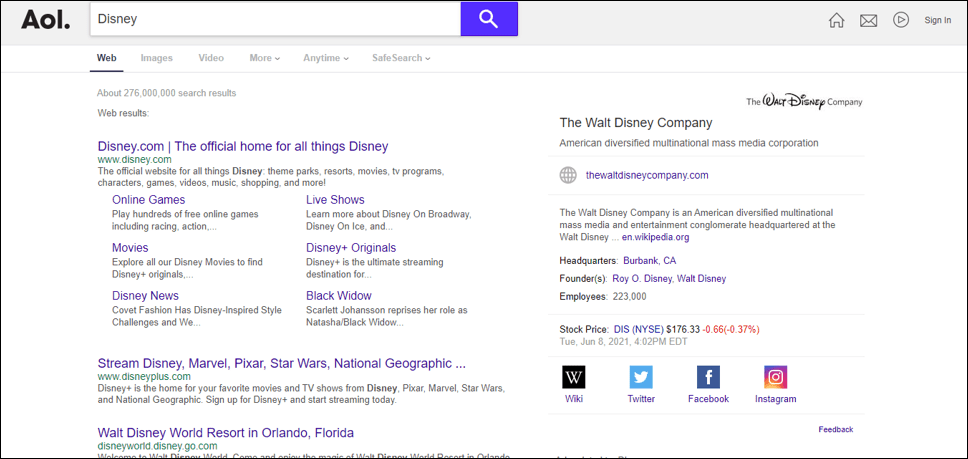Click the Instagram camera icon
This screenshot has width=968, height=459.
(x=775, y=377)
